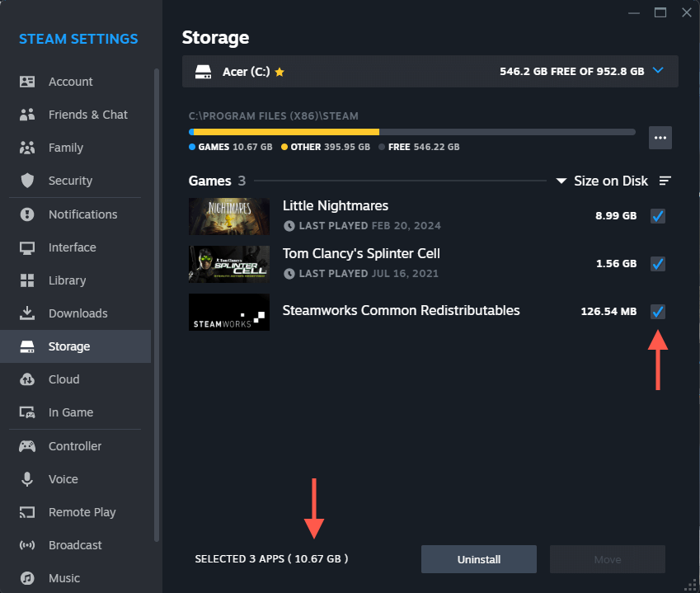Click the sort order icon beside Size on Disk

pyautogui.click(x=665, y=181)
